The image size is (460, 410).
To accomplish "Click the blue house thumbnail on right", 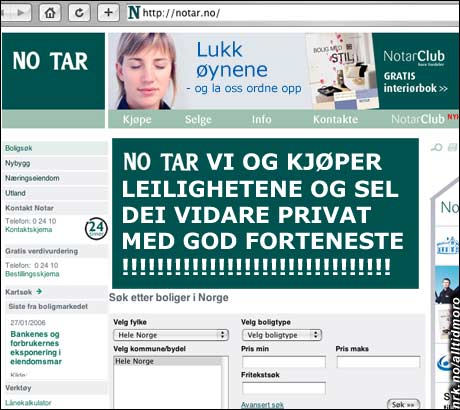I will click(x=447, y=246).
